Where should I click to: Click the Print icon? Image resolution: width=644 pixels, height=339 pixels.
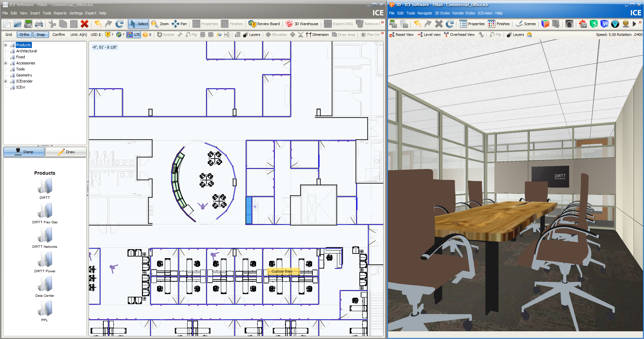pyautogui.click(x=39, y=24)
